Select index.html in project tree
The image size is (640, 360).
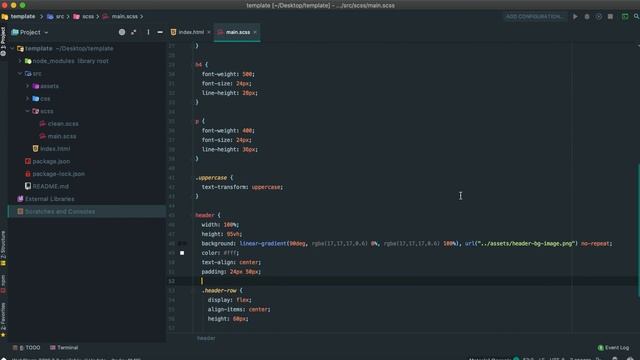pos(51,149)
